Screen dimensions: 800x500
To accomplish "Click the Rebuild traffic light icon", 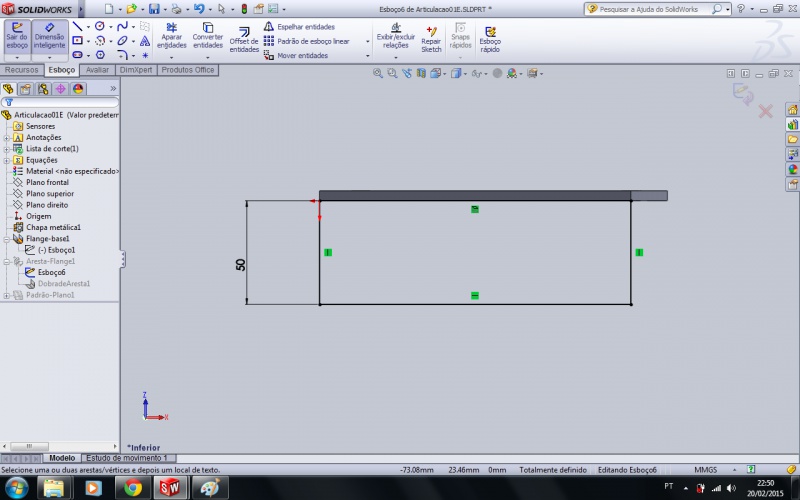I will [244, 9].
